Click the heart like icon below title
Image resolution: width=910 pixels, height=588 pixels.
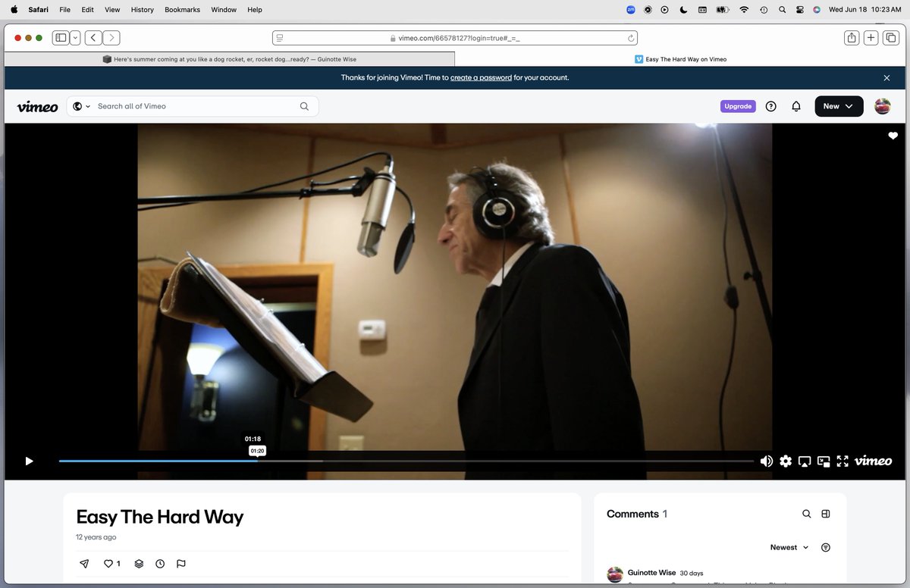click(x=108, y=564)
